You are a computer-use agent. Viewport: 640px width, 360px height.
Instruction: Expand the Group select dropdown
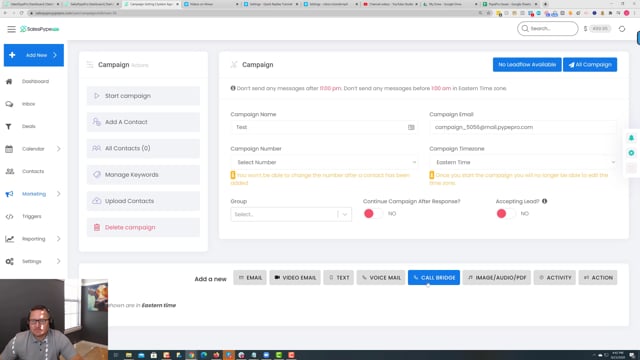click(291, 214)
